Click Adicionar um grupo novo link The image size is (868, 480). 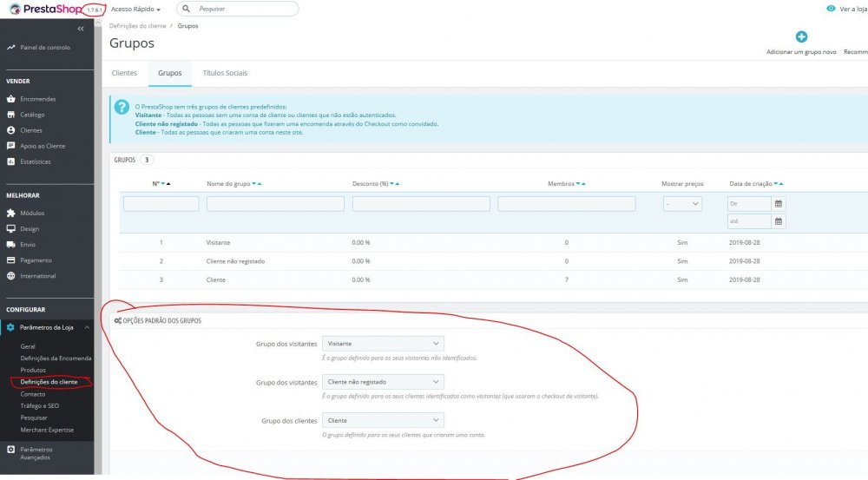click(x=801, y=51)
